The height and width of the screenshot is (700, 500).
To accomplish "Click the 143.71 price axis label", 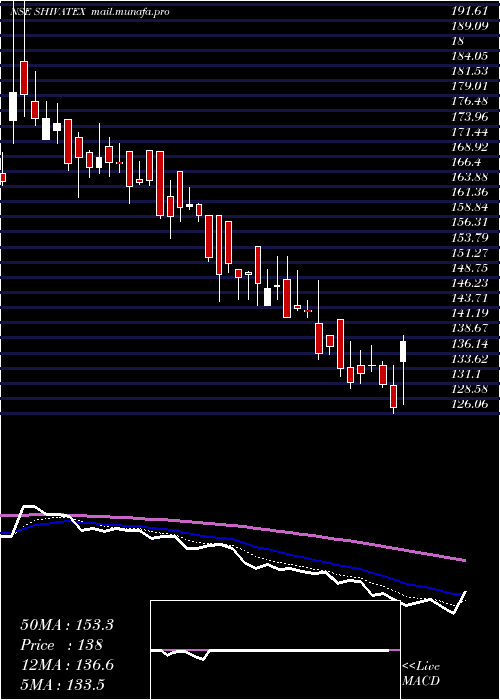I will click(469, 298).
